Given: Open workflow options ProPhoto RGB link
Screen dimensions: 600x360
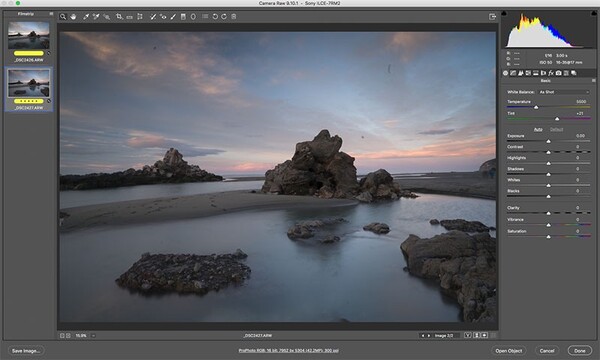Looking at the screenshot, I should coord(289,350).
